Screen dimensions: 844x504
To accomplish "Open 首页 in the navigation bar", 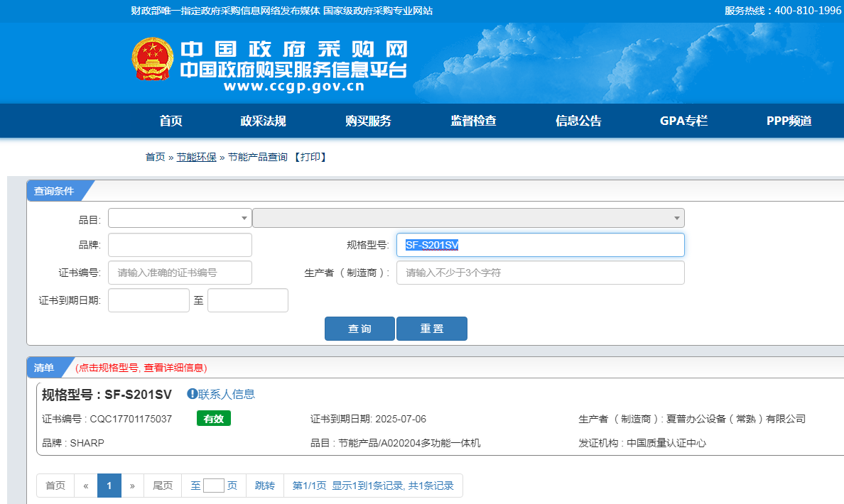I will 171,121.
